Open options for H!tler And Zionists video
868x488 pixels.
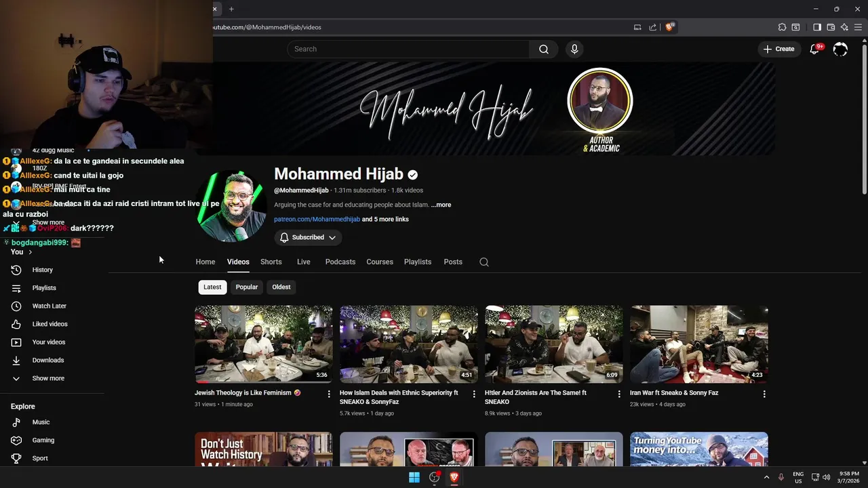(619, 394)
